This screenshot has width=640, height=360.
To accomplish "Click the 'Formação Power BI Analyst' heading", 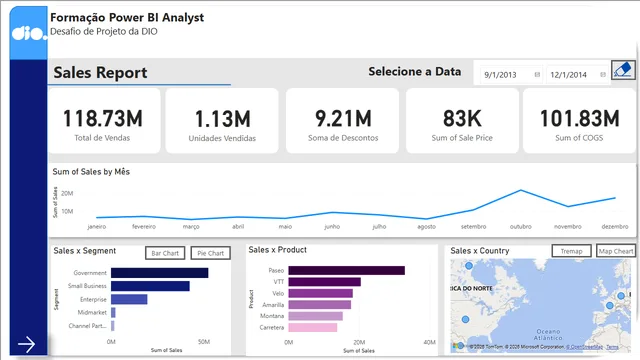I will tap(127, 18).
